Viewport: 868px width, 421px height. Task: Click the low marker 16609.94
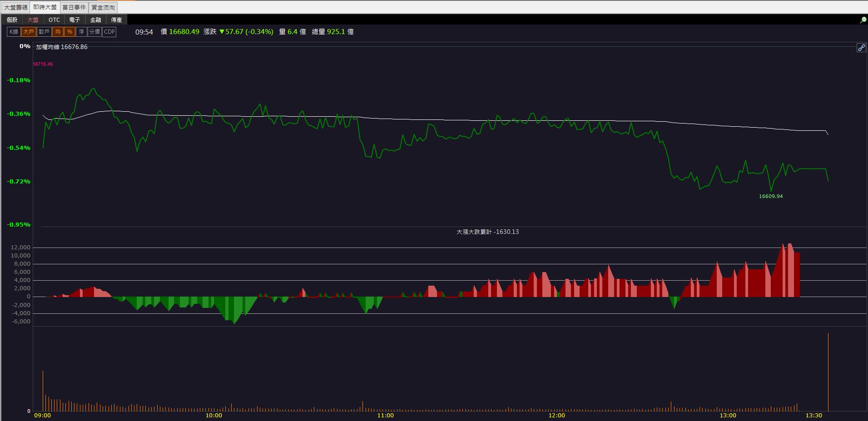(771, 196)
